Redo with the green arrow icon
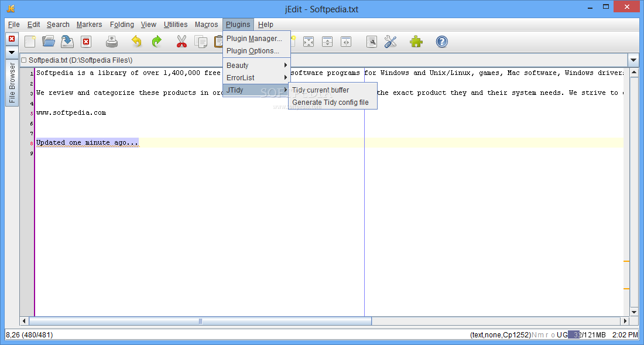 click(x=156, y=42)
